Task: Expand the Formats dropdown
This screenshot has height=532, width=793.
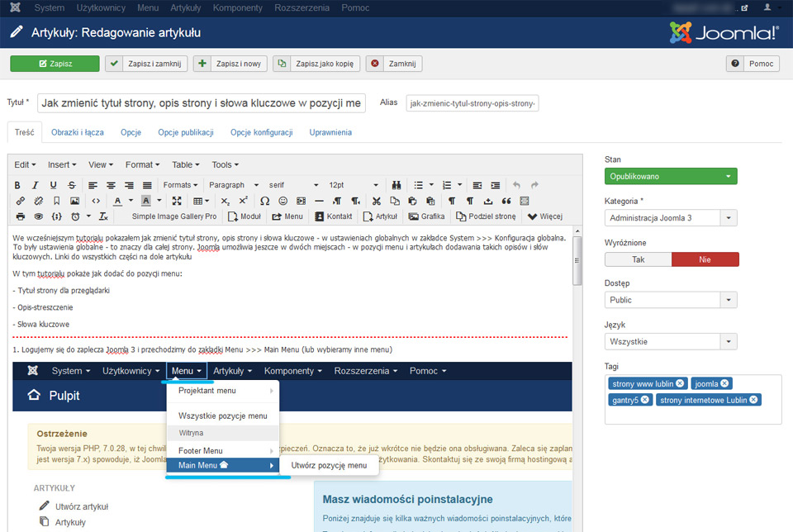Action: (x=180, y=185)
